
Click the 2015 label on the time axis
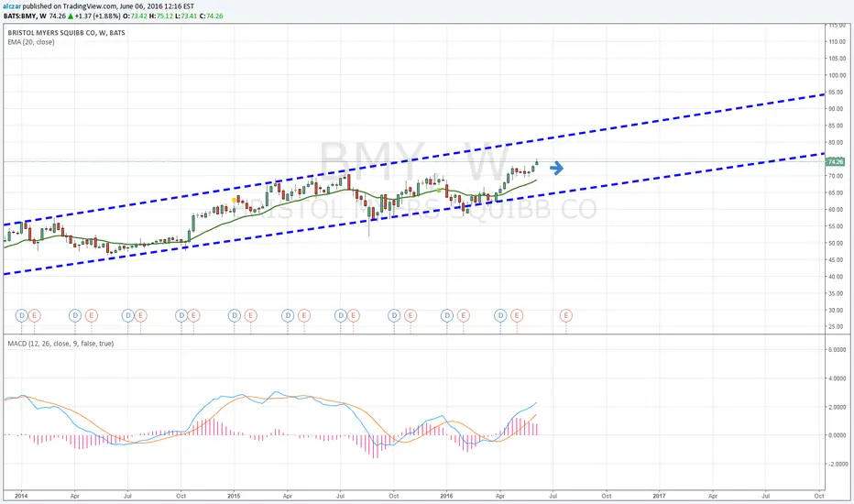(x=234, y=496)
